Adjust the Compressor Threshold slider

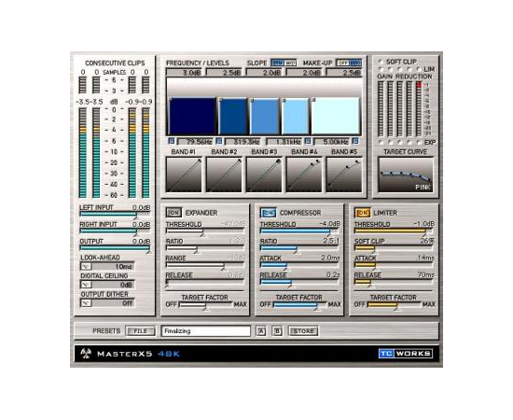click(299, 231)
